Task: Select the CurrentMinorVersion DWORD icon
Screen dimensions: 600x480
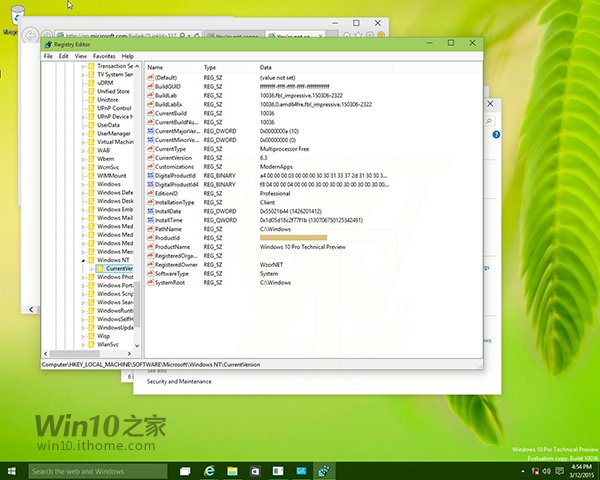Action: (150, 140)
